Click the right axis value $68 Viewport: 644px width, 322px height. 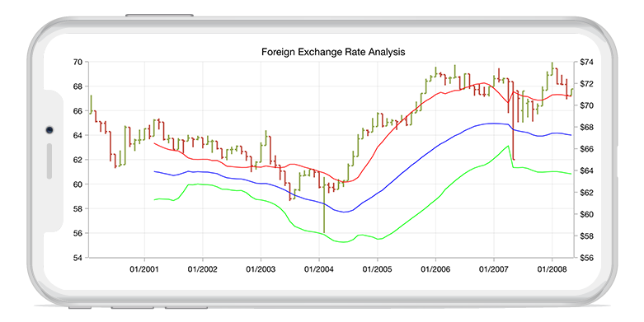pos(586,128)
